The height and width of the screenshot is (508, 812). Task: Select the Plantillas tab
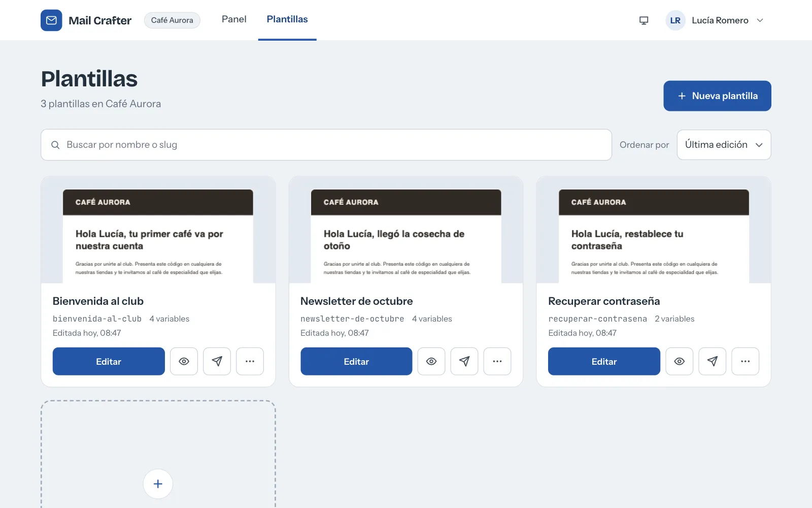[287, 19]
